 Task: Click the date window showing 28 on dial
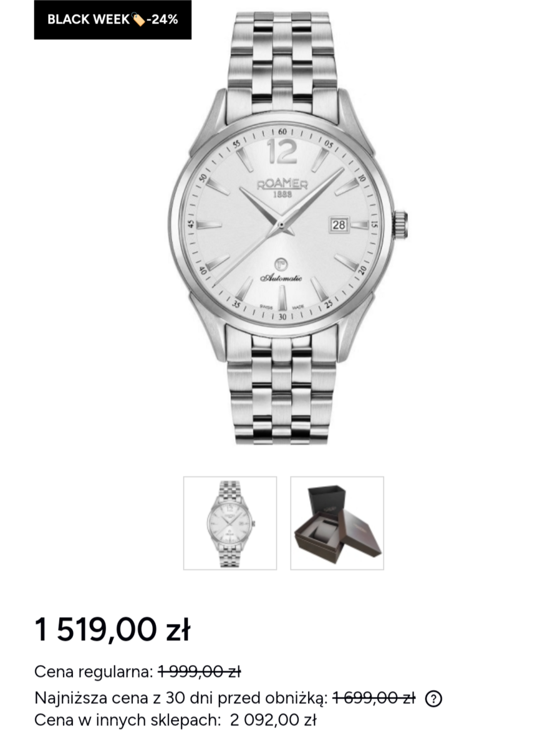pyautogui.click(x=339, y=225)
